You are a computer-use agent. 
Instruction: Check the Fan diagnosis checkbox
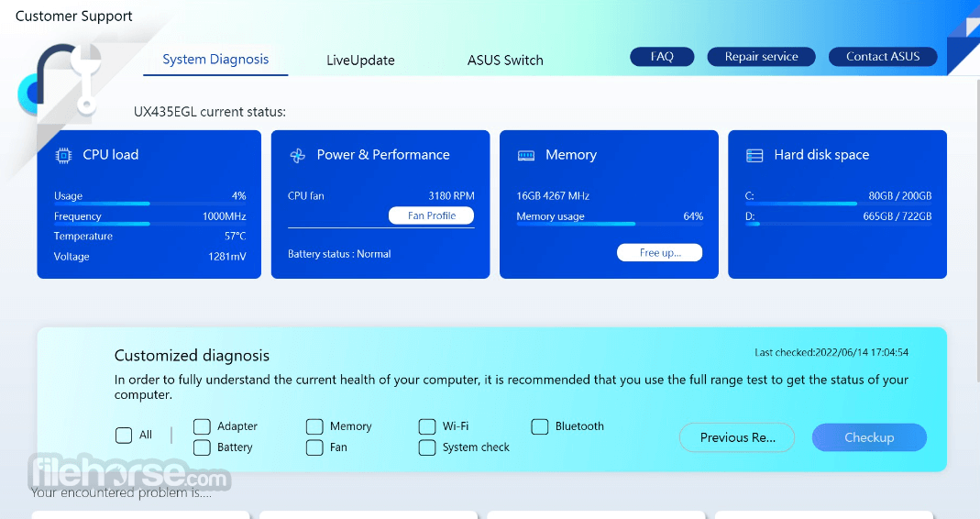pos(314,447)
